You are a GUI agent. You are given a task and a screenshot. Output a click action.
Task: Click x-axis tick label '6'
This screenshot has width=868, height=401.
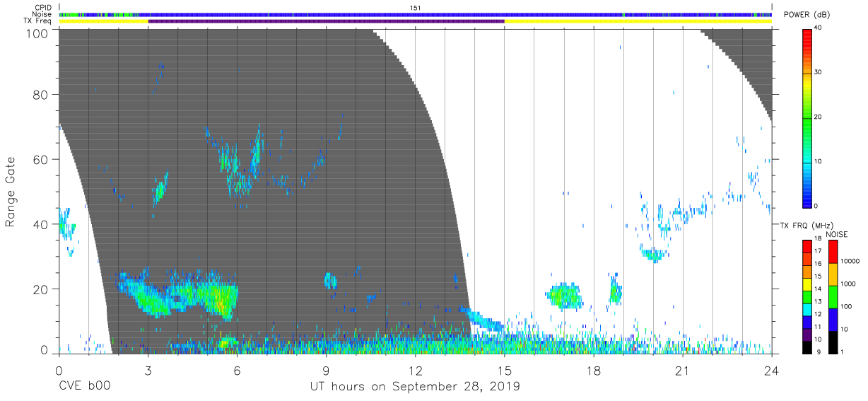[x=237, y=370]
